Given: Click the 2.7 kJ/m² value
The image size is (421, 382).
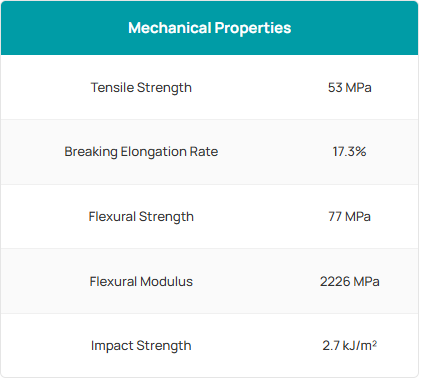Looking at the screenshot, I should click(350, 345).
